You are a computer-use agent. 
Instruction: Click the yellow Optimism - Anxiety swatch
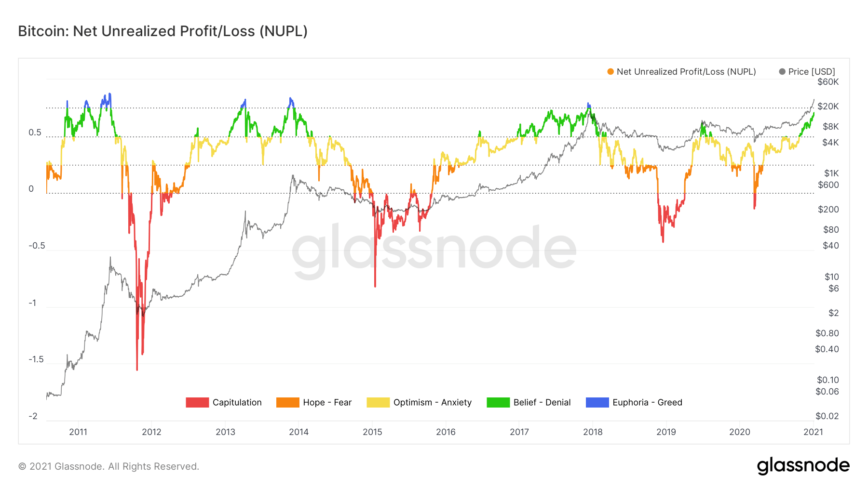pos(378,402)
